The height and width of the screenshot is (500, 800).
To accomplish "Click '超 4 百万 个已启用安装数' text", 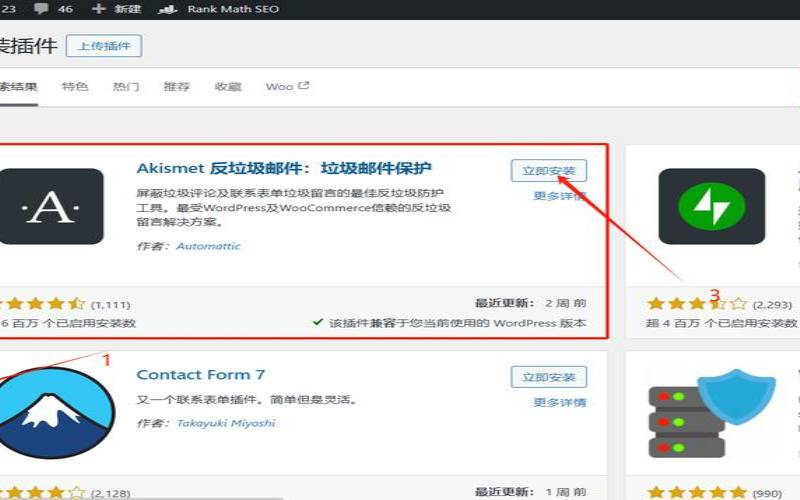I will pyautogui.click(x=721, y=323).
